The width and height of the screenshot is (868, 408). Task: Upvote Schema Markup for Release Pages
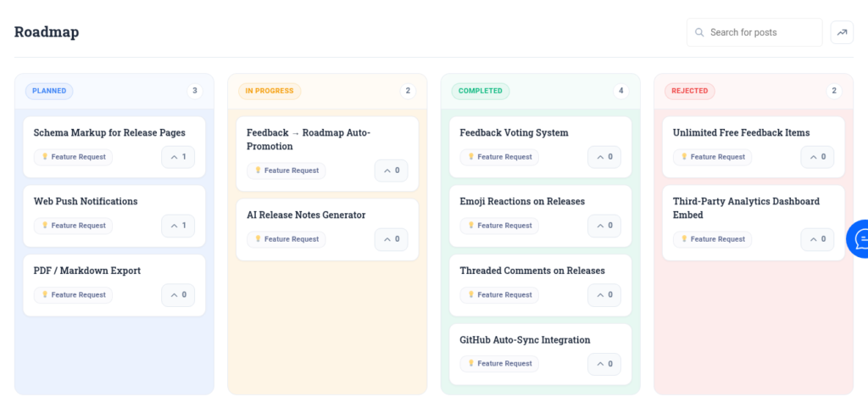178,157
